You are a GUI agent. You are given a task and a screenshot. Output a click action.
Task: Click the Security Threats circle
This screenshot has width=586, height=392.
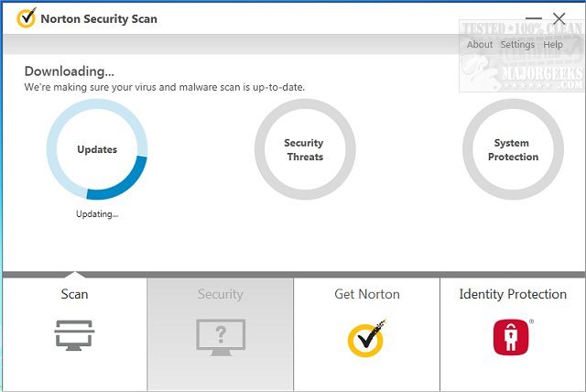tap(304, 150)
